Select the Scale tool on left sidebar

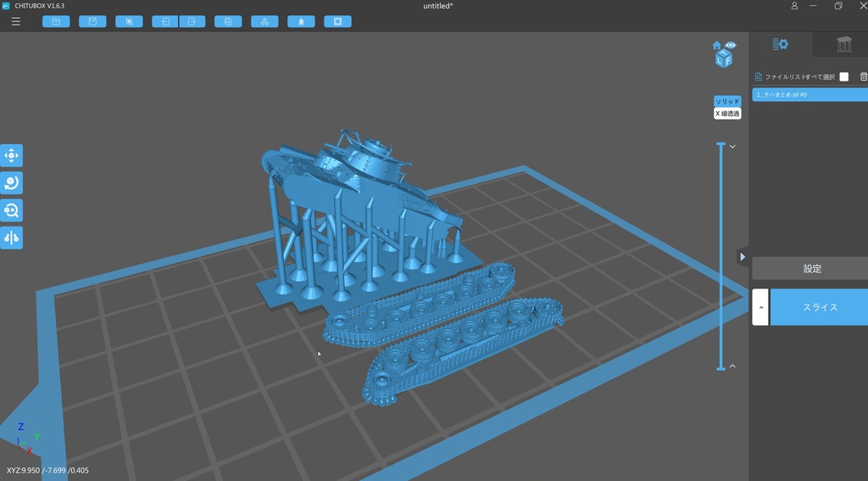coord(11,210)
